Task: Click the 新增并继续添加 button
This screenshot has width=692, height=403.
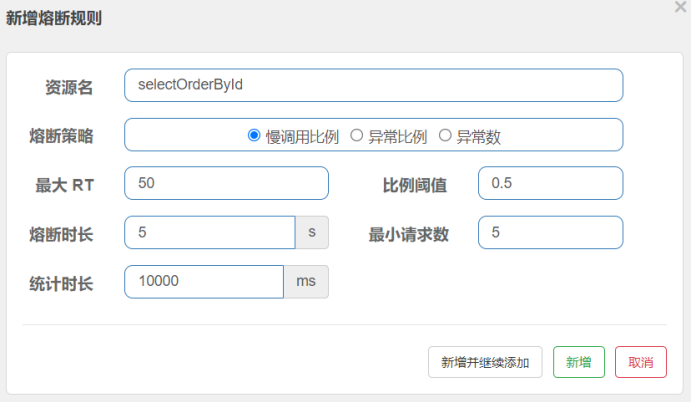Action: [485, 362]
